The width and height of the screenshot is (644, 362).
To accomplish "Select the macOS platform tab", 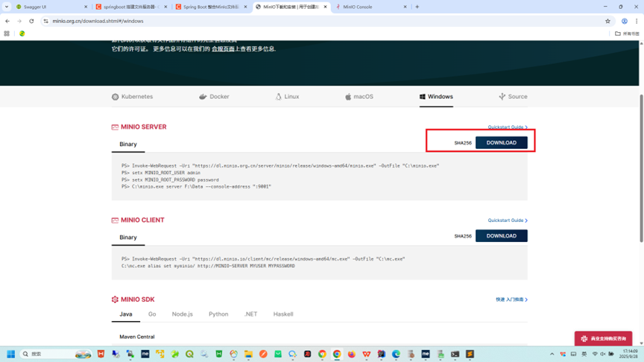I will (x=359, y=96).
